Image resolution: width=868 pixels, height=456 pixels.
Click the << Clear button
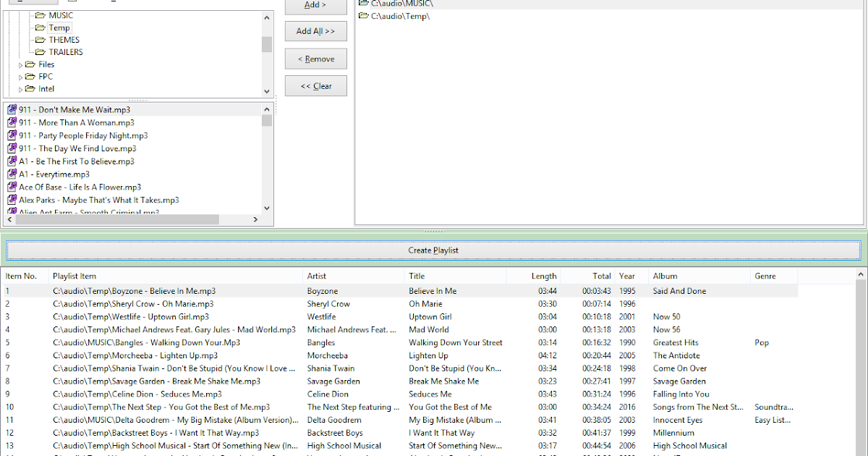(x=315, y=86)
